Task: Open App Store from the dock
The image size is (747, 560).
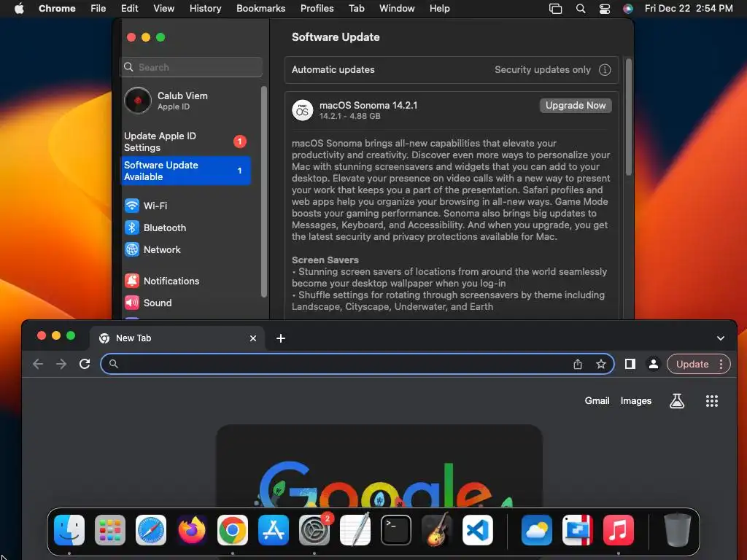Action: click(274, 530)
